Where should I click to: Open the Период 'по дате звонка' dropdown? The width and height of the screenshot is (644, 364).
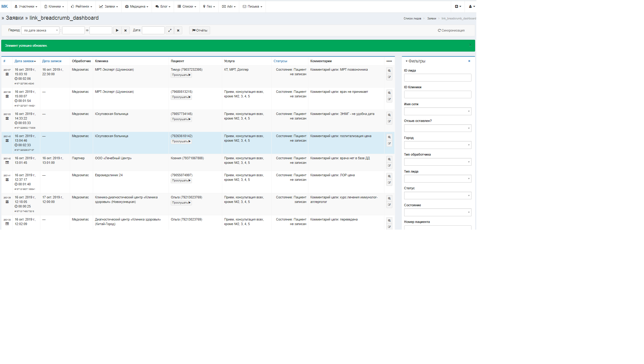click(x=40, y=30)
